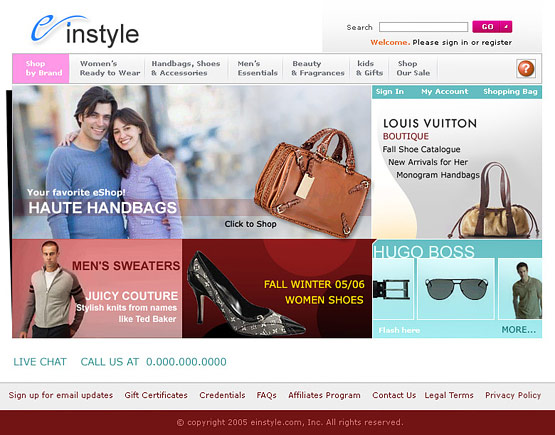Open kids & Gifts menu

(x=369, y=68)
